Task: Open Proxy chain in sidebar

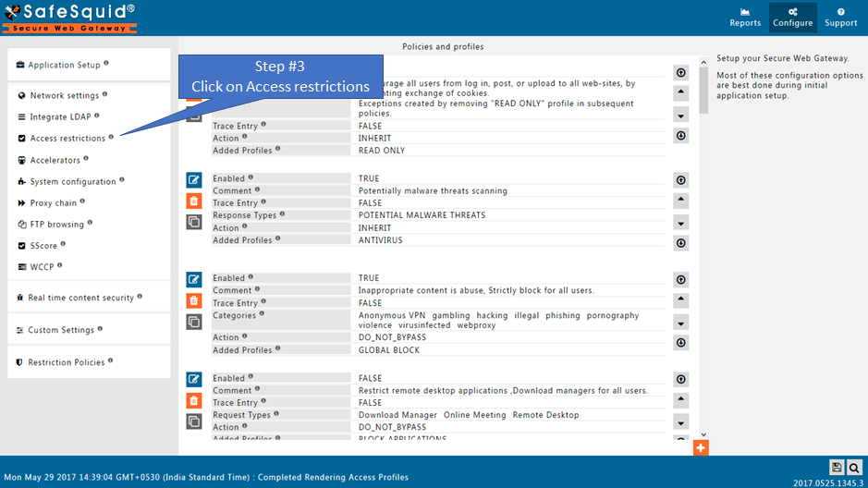Action: click(x=53, y=203)
